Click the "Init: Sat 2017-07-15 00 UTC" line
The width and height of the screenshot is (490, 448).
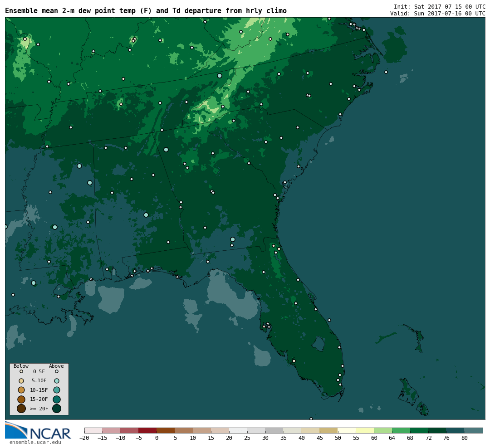tap(439, 6)
